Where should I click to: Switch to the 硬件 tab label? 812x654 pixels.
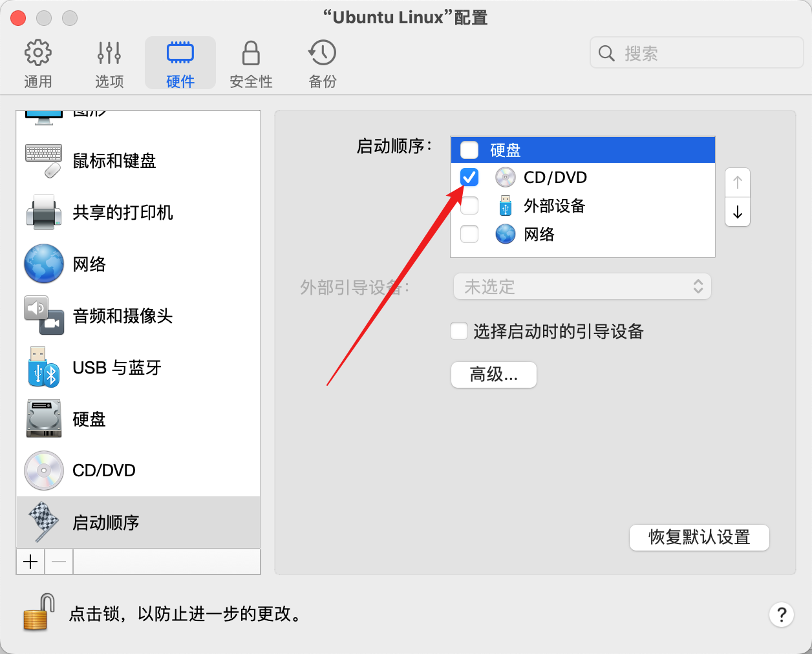(x=180, y=81)
